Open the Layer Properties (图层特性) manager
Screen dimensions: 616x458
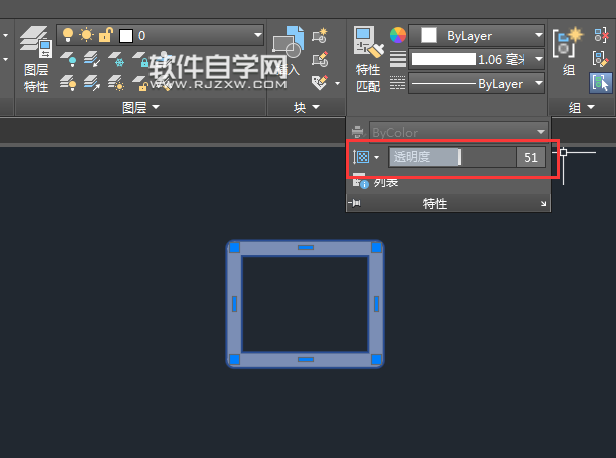click(x=35, y=58)
